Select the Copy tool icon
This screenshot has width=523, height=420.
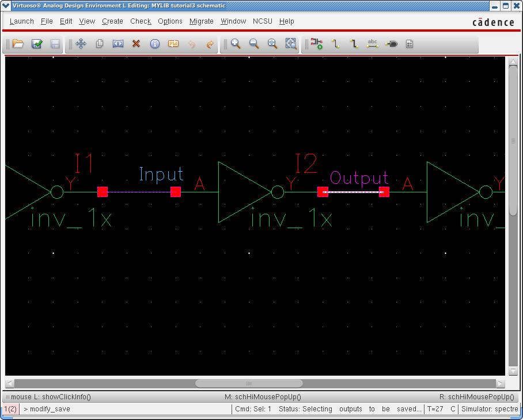point(100,44)
